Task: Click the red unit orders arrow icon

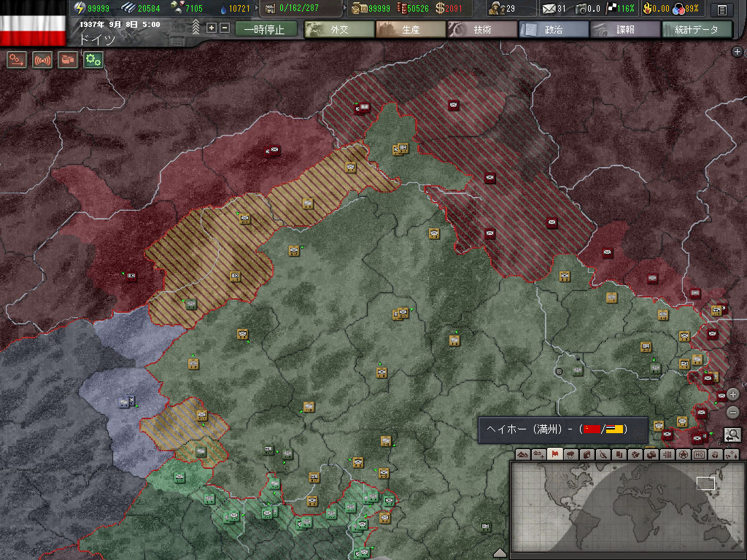Action: [17, 61]
